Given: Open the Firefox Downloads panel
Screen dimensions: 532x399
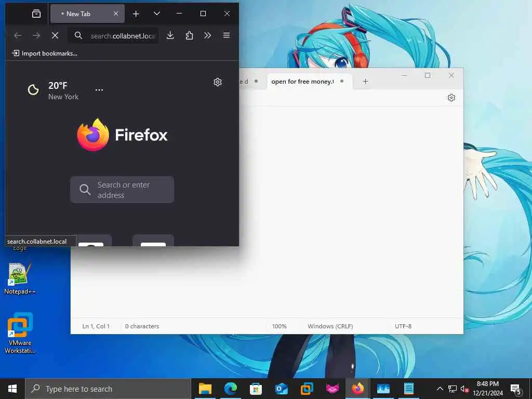Looking at the screenshot, I should [170, 35].
